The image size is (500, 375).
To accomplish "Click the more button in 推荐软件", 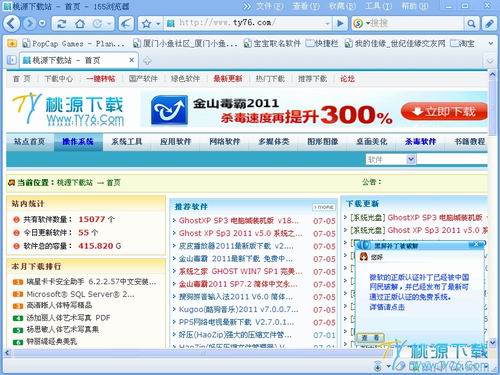I will (324, 207).
